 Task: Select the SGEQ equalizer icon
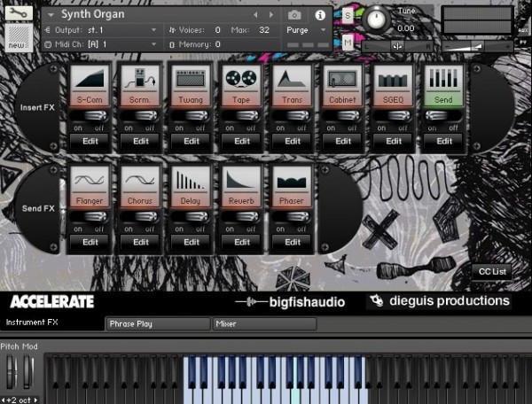pos(393,85)
